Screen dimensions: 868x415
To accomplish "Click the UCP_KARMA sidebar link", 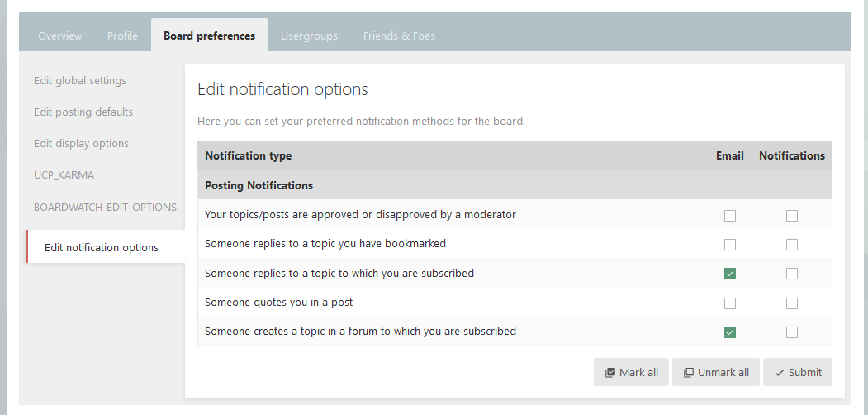I will pos(64,175).
